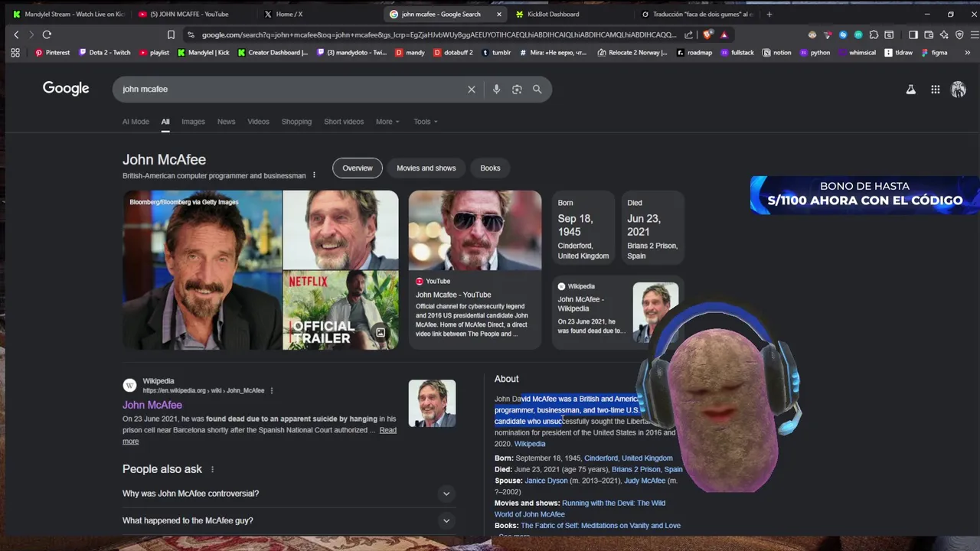This screenshot has width=980, height=551.
Task: Click the share icon in the address bar
Action: pos(689,34)
